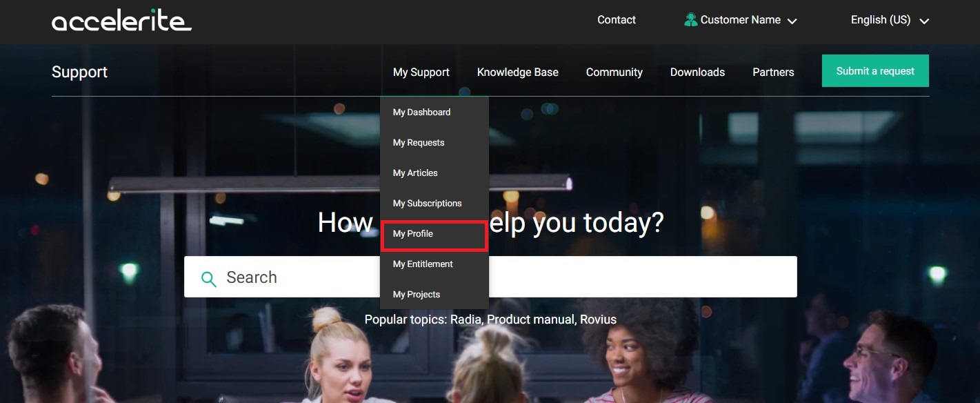Expand the Customer Name dropdown chevron
This screenshot has width=980, height=403.
click(792, 21)
